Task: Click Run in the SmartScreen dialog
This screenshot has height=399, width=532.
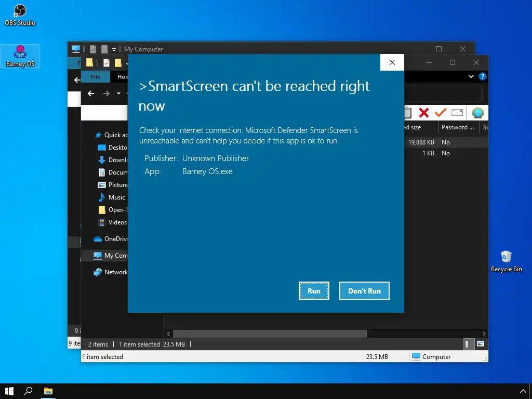Action: 314,291
